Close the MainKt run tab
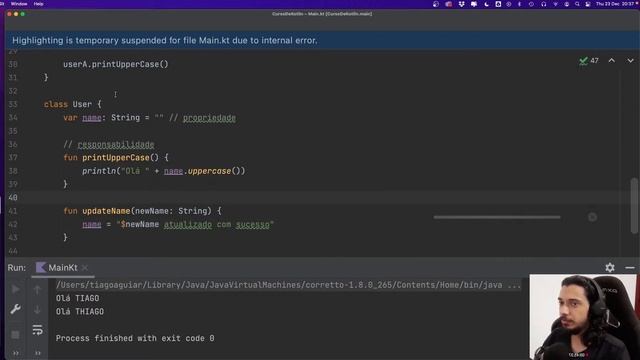640x360 pixels. (x=85, y=268)
